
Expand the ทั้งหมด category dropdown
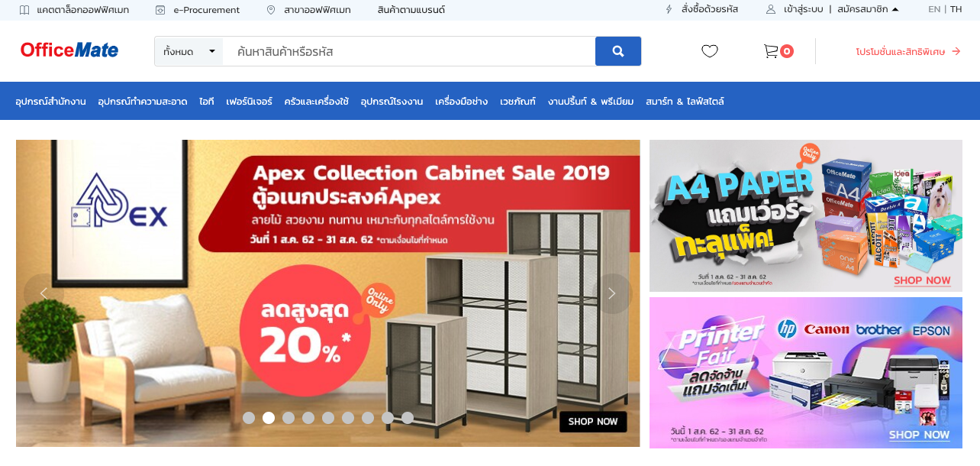point(189,51)
